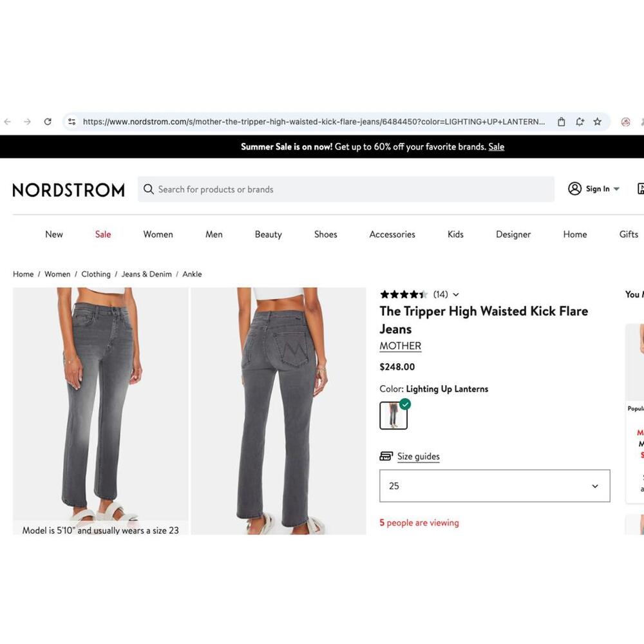The height and width of the screenshot is (644, 644).
Task: Follow the MOTHER brand link
Action: pyautogui.click(x=400, y=346)
